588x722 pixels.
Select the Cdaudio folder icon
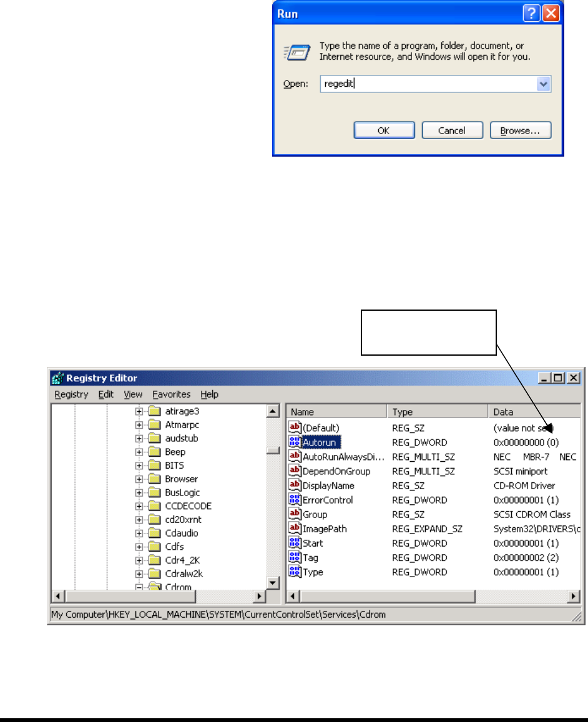(x=155, y=533)
